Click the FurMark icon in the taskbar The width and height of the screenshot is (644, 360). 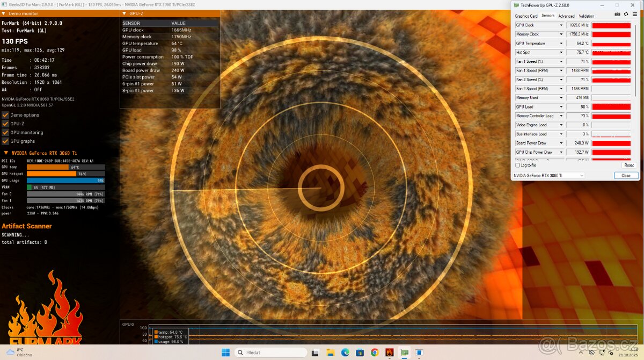(x=389, y=353)
